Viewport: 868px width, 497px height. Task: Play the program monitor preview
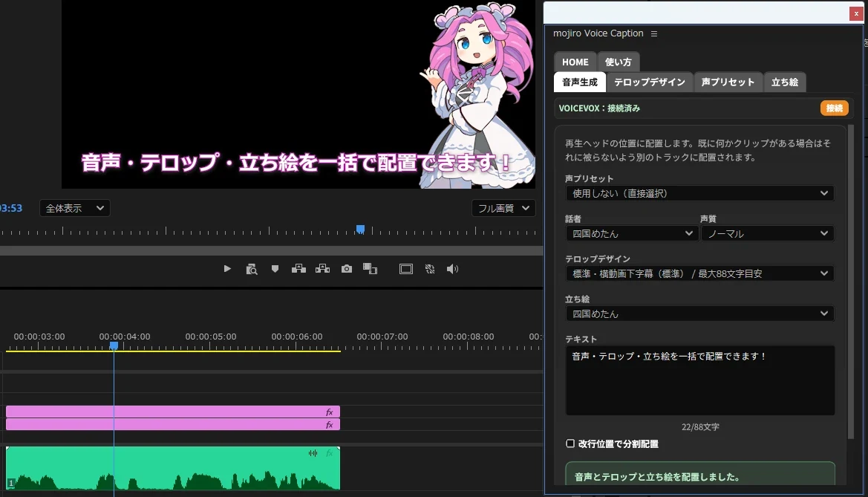[x=227, y=269]
